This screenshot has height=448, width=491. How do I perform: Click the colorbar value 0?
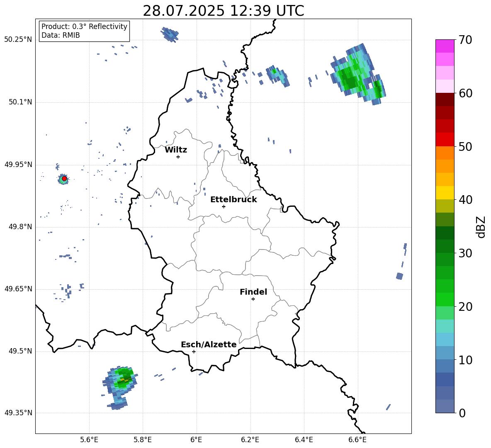click(462, 413)
